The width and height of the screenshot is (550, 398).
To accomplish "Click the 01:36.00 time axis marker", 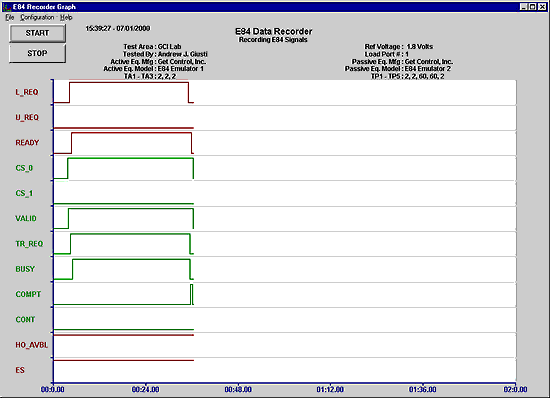I will coord(423,390).
